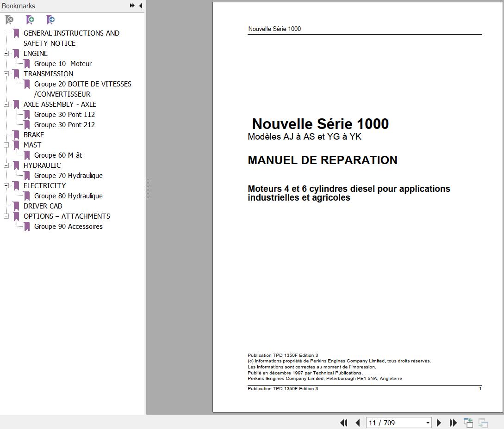Image resolution: width=504 pixels, height=429 pixels.
Task: Collapse the OPTIONS – ATTACHMENTS node
Action: [x=6, y=216]
